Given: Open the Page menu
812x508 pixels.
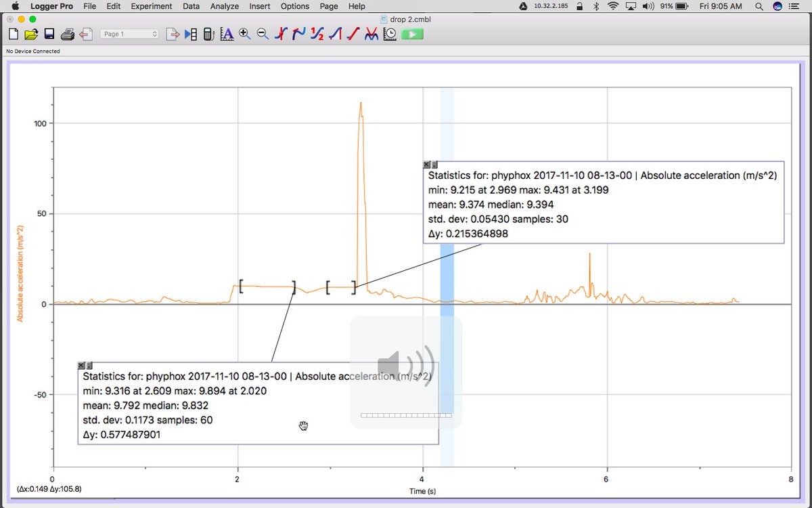Looking at the screenshot, I should point(329,6).
